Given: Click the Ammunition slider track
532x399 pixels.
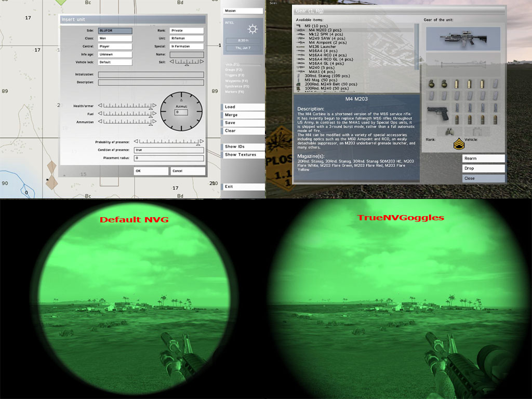Looking at the screenshot, I should [x=127, y=122].
